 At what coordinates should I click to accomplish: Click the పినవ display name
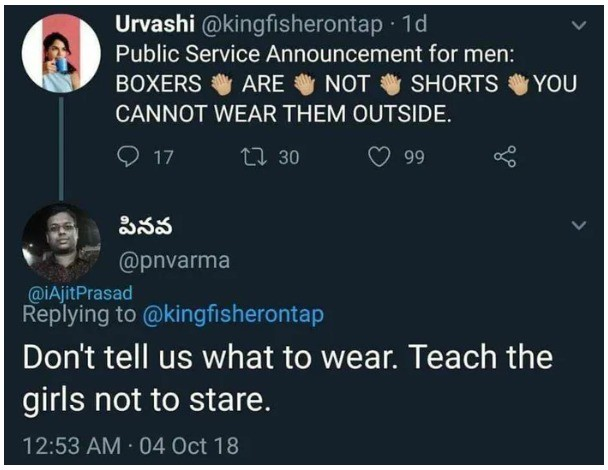click(145, 225)
